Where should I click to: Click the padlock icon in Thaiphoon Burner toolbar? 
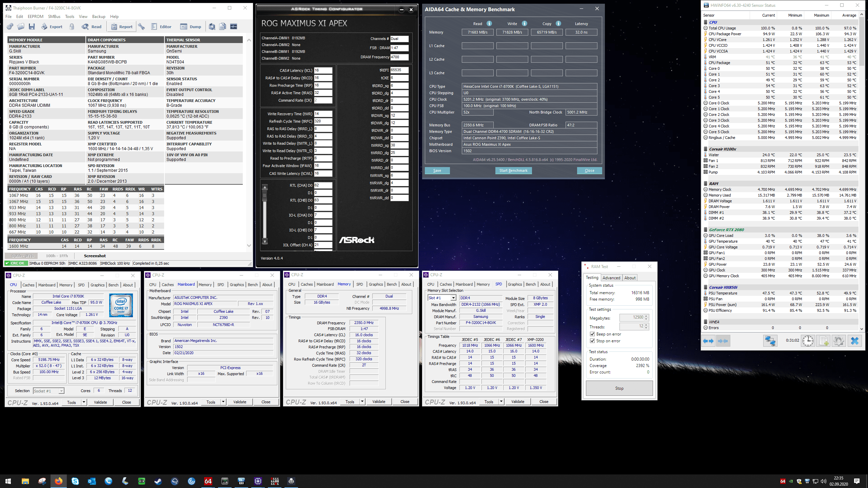pos(72,26)
